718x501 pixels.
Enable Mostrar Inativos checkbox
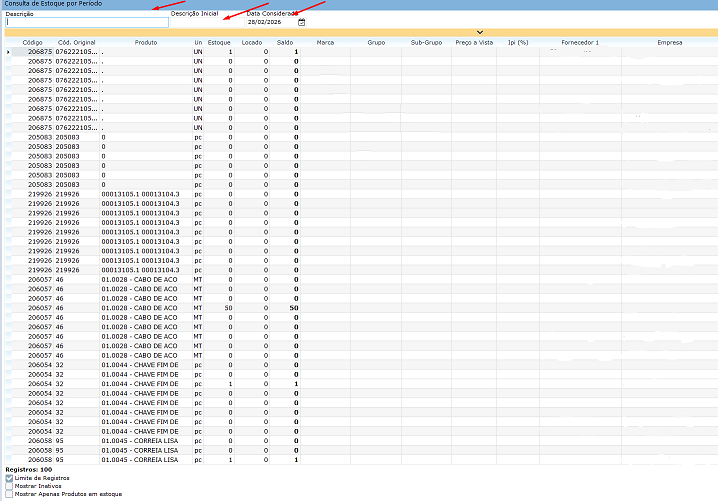click(x=10, y=486)
